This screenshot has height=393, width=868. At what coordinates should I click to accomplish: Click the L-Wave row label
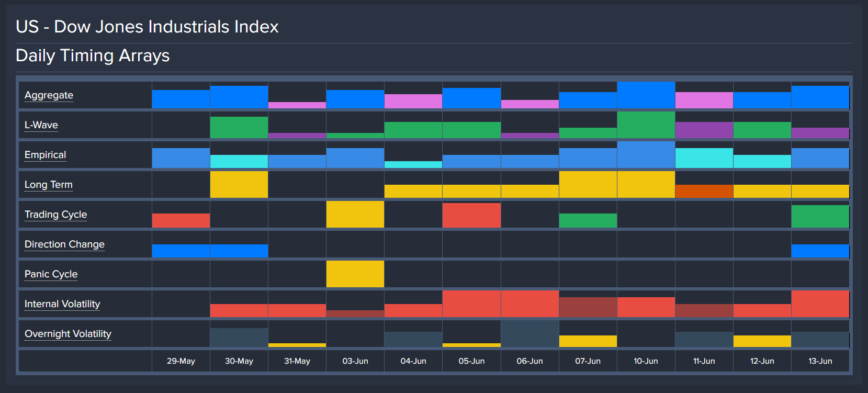pyautogui.click(x=41, y=125)
